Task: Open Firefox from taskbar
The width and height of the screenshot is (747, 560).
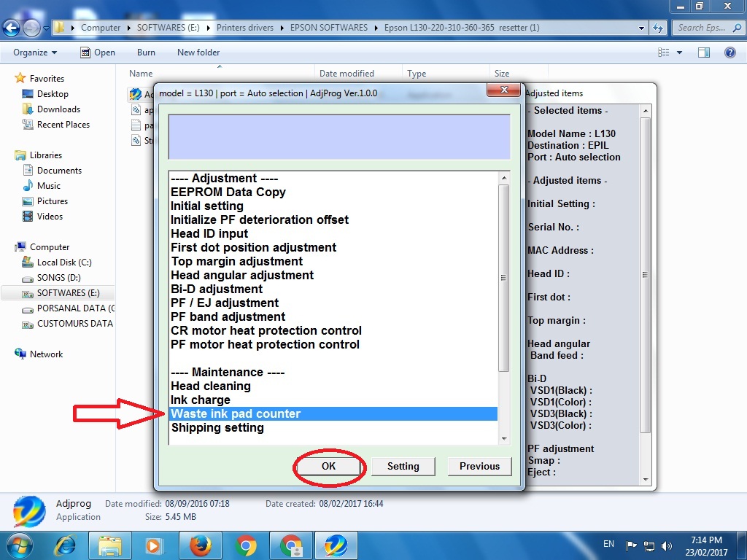Action: point(200,545)
